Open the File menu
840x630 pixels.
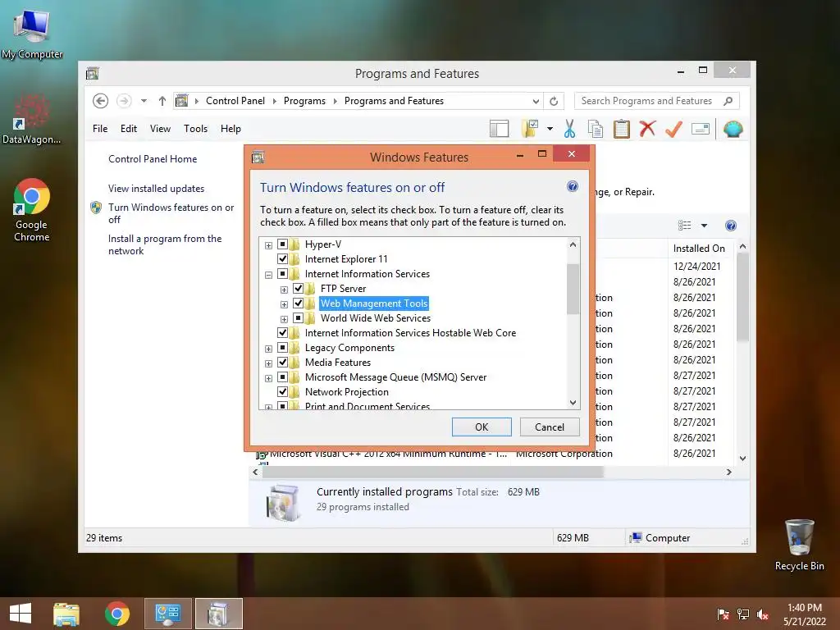tap(99, 129)
